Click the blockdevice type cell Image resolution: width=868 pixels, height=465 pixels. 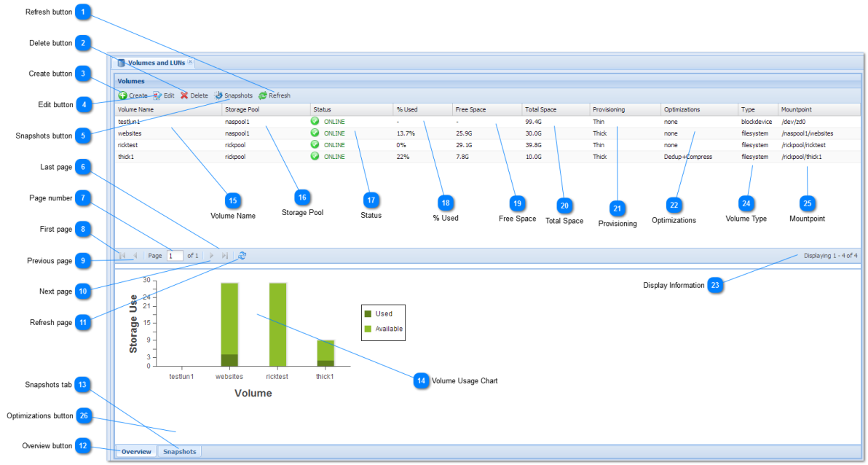(x=757, y=122)
